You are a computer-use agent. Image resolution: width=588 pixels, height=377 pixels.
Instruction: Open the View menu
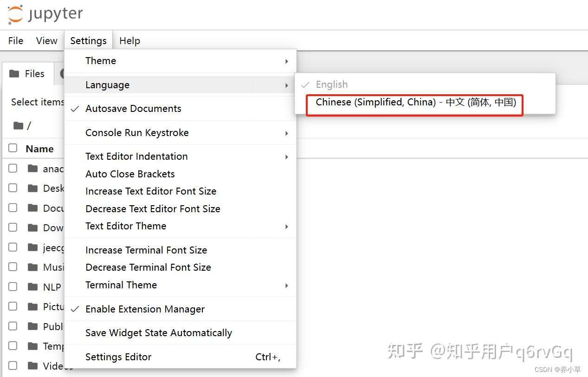tap(46, 40)
